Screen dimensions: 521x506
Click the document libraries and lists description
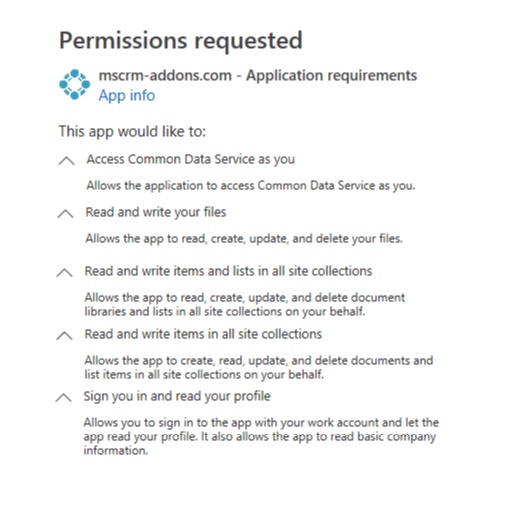pos(245,304)
